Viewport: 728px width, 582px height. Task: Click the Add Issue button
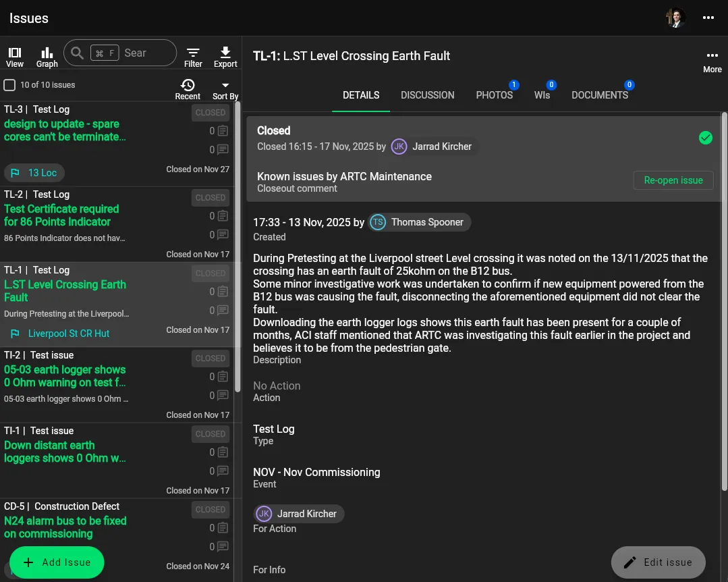[57, 562]
